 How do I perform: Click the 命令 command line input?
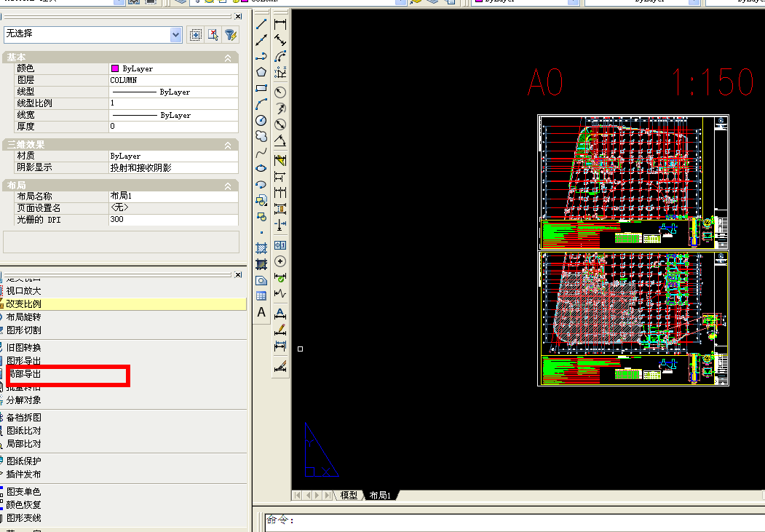pos(515,521)
